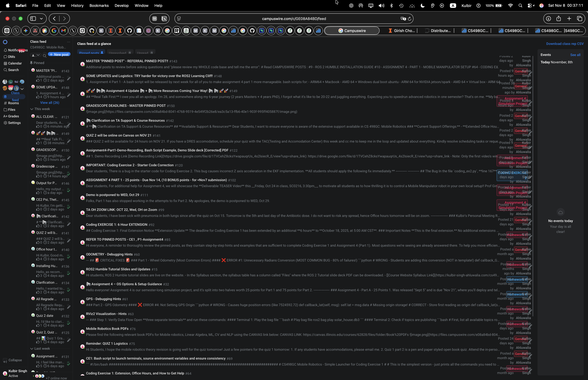Image resolution: width=588 pixels, height=380 pixels.
Task: Open Files in the sidebar
Action: [x=9, y=110]
